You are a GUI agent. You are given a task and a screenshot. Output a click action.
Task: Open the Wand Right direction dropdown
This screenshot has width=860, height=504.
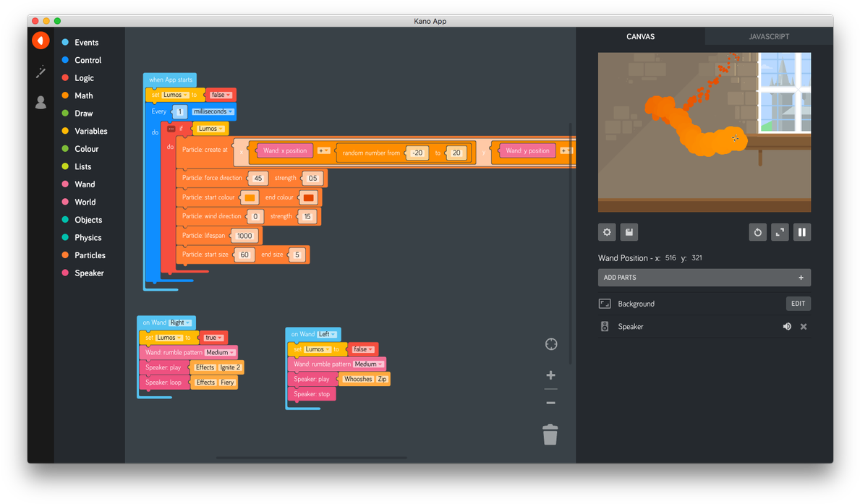(180, 323)
